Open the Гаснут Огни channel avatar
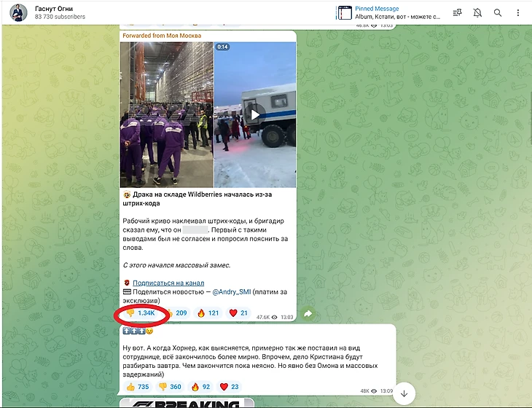Image resolution: width=532 pixels, height=408 pixels. pos(20,12)
